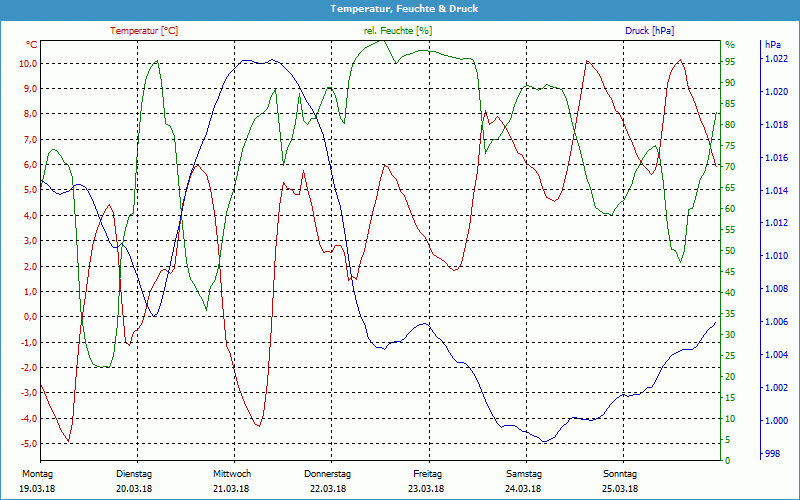Image resolution: width=800 pixels, height=500 pixels.
Task: Click the '70' humidity axis value
Action: 730,167
